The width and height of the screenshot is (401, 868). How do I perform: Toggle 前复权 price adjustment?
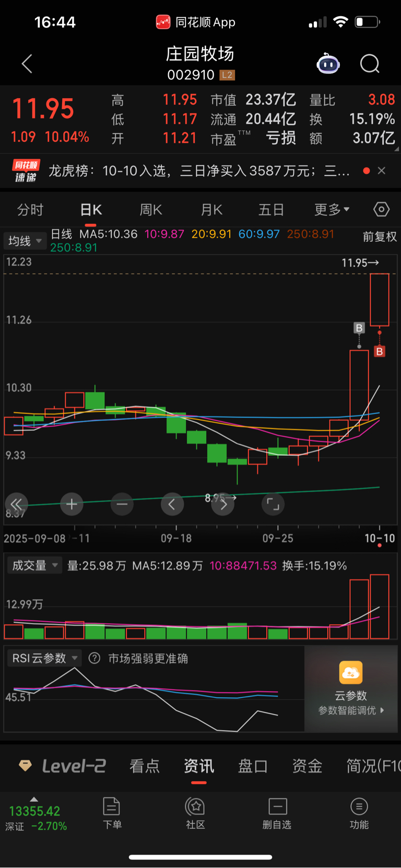380,237
